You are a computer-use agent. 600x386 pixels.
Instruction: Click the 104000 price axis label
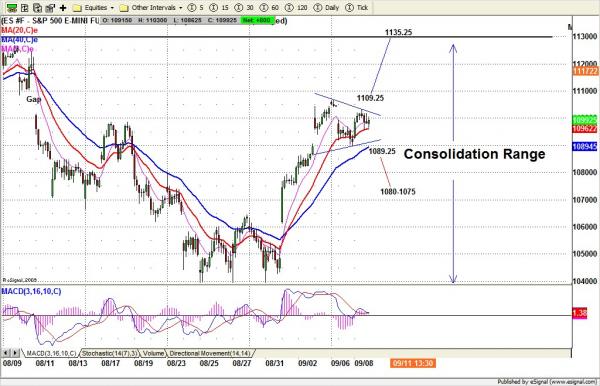585,281
